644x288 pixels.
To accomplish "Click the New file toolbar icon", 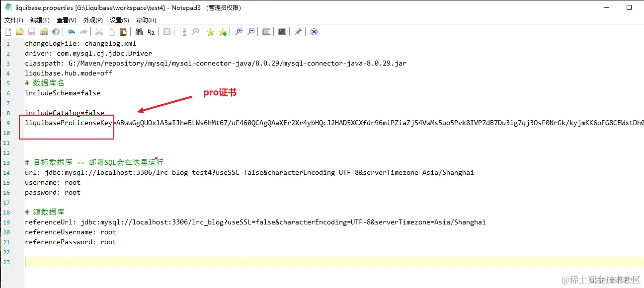I will pyautogui.click(x=8, y=32).
